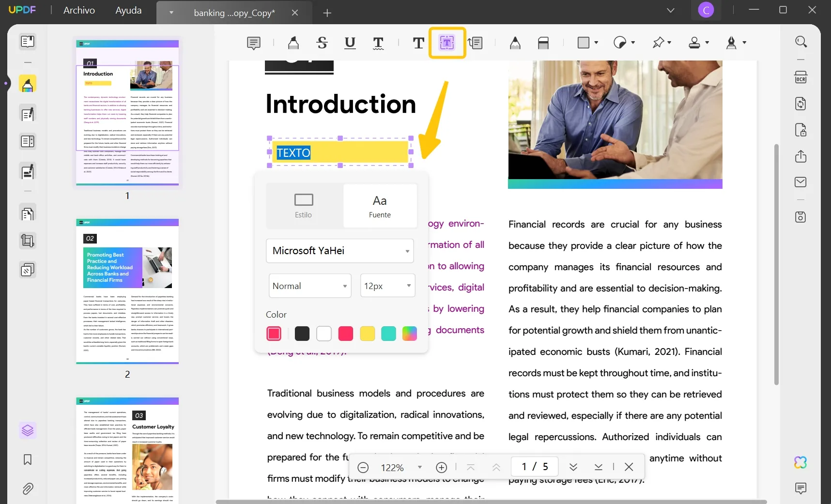Open the signature tool dropdown arrow
This screenshot has width=831, height=504.
[x=744, y=43]
